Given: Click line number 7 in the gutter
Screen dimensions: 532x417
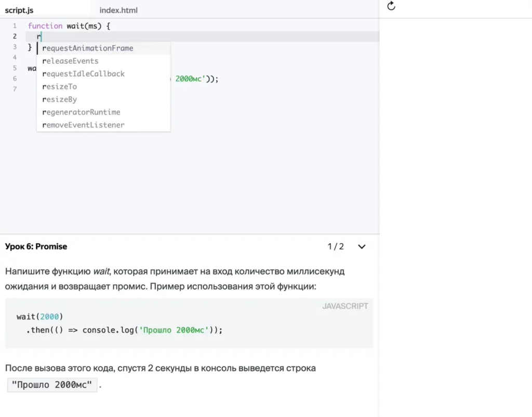Looking at the screenshot, I should (x=15, y=89).
